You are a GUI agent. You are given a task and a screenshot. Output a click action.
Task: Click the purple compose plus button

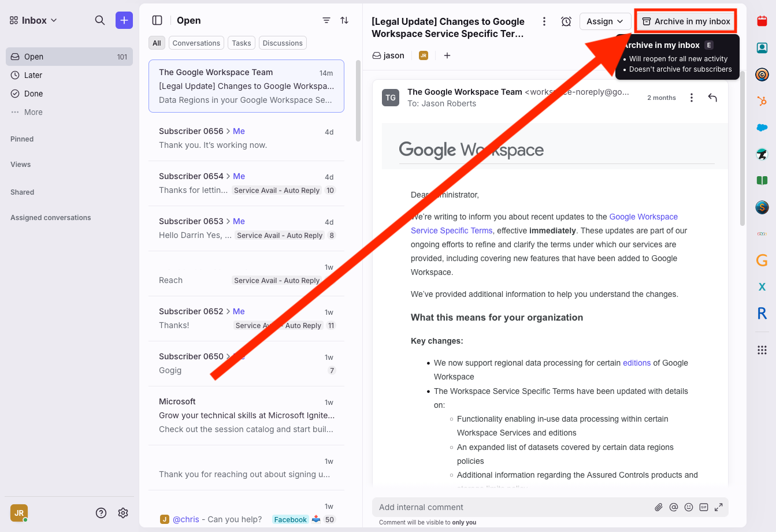(x=124, y=20)
